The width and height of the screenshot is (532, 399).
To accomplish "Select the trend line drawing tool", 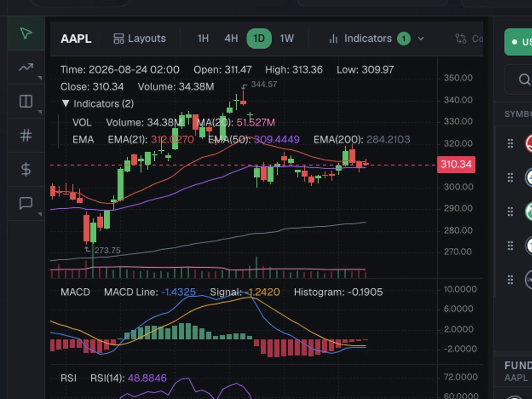I will (26, 67).
